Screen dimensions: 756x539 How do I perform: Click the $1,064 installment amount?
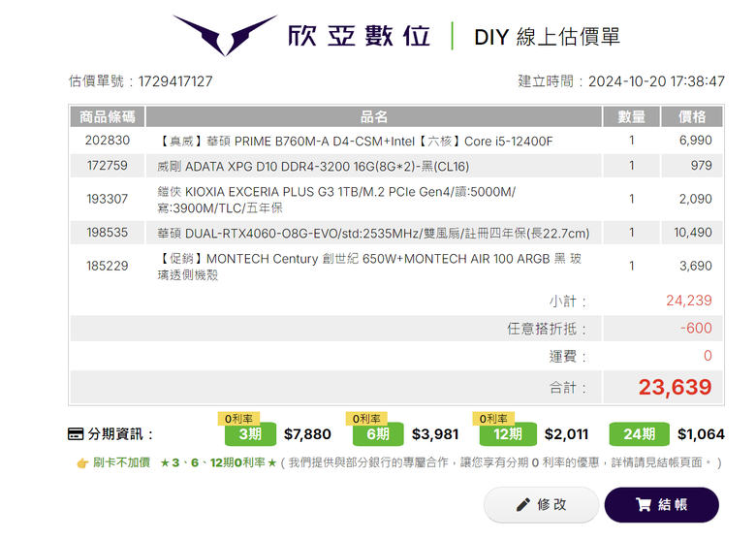click(701, 434)
